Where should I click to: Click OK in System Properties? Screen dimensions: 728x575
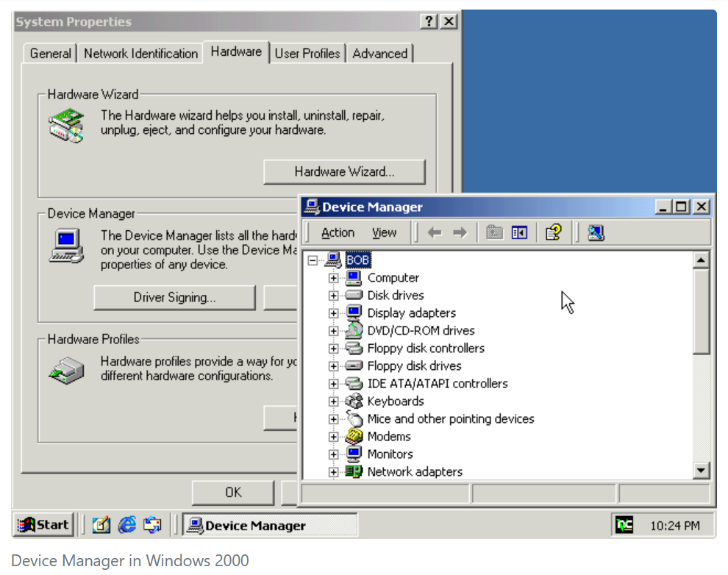point(233,493)
